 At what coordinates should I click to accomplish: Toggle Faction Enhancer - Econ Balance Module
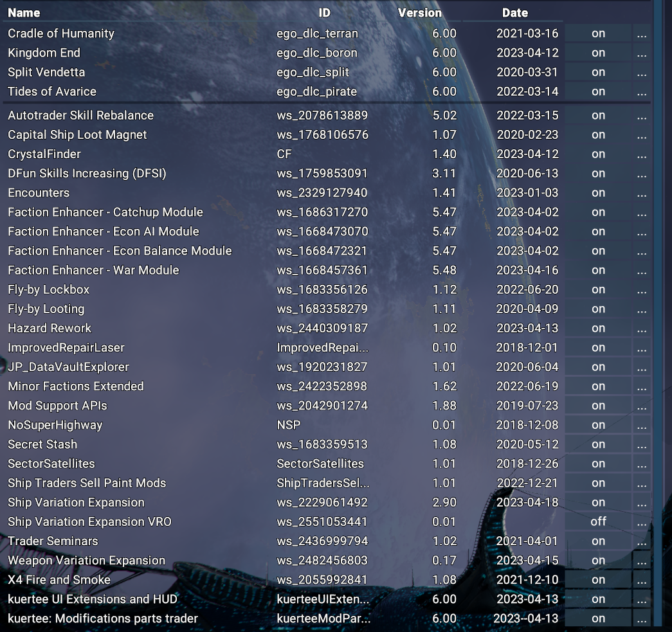coord(598,251)
